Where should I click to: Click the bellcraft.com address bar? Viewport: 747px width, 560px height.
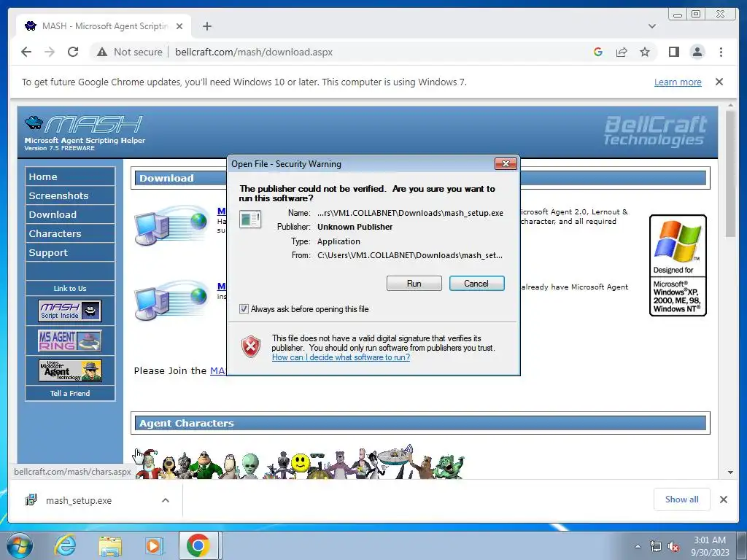254,52
